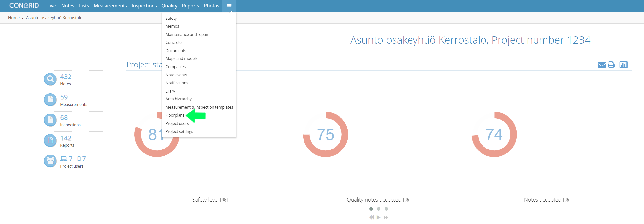The image size is (644, 224).
Task: Click the Measurements document icon
Action: point(50,100)
